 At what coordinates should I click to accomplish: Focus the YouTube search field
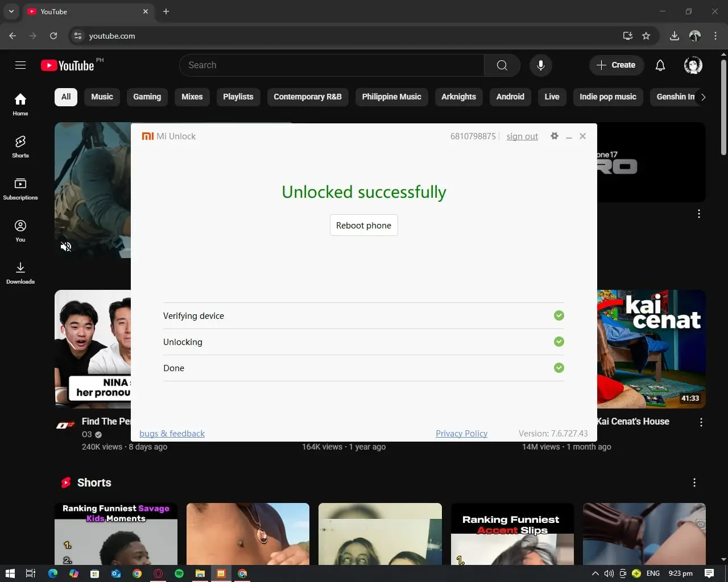point(332,65)
